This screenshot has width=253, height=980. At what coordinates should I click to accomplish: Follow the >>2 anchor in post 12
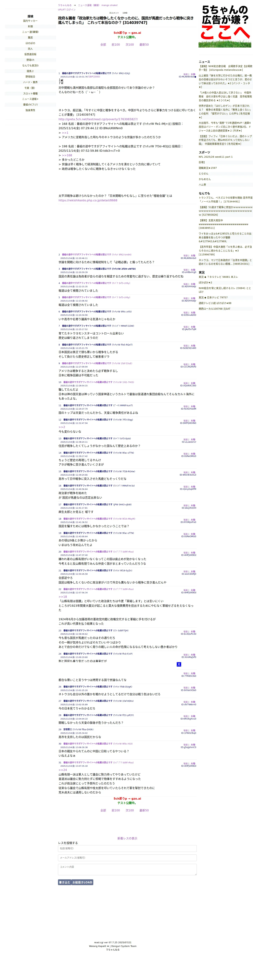coord(61,427)
